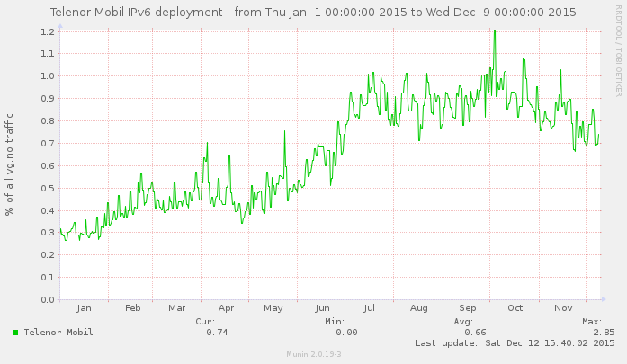Click the 1.2 y-axis tick label
The image size is (627, 364).
pos(48,31)
